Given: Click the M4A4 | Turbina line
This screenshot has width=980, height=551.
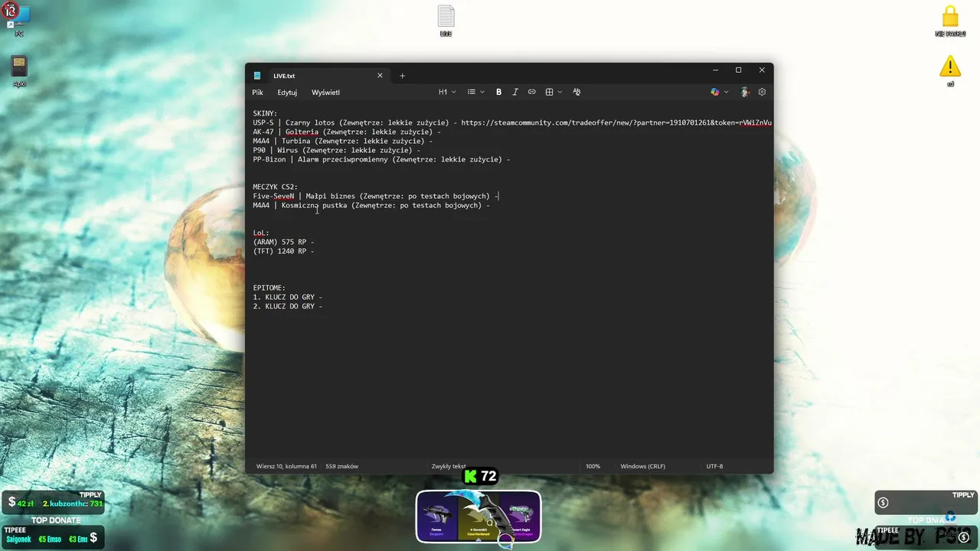Looking at the screenshot, I should (x=343, y=141).
